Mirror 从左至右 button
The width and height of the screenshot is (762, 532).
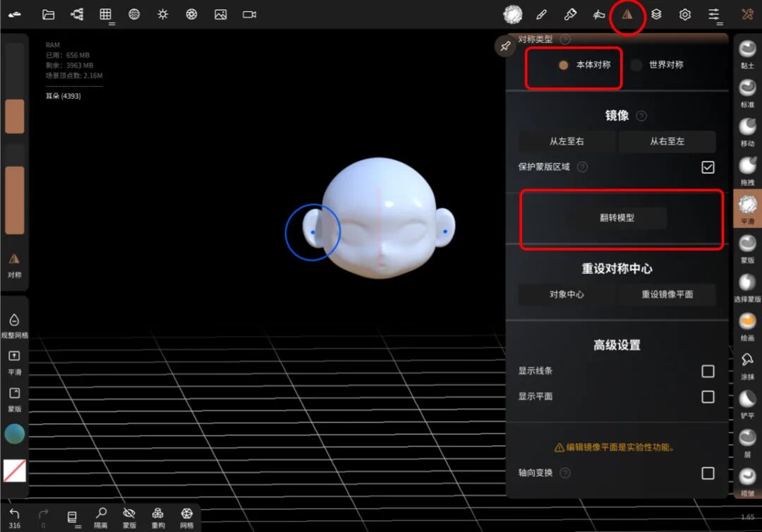(x=567, y=141)
